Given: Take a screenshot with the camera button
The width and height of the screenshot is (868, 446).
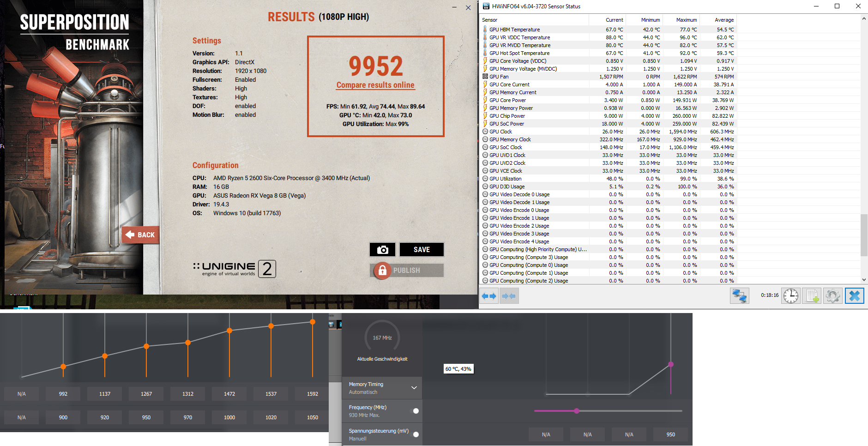Looking at the screenshot, I should pos(382,250).
